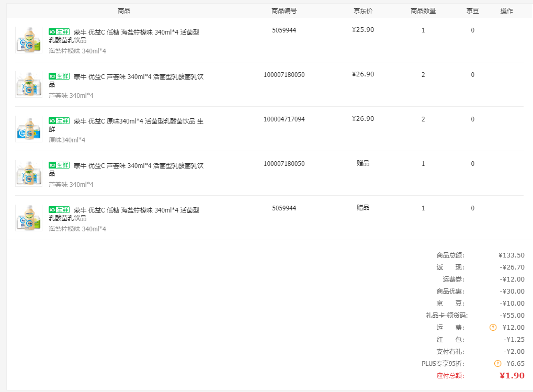
Task: Click 生鲜 badge on the ¥26.90 芦荟味 item
Action: 59,76
